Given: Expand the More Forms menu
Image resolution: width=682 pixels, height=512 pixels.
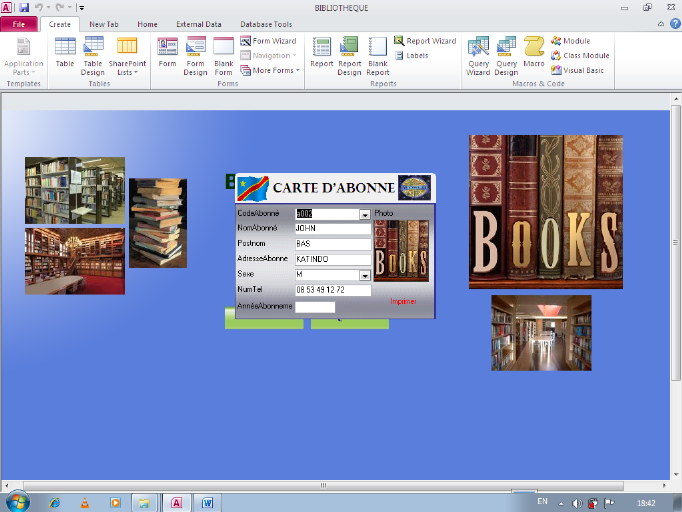Looking at the screenshot, I should pos(270,70).
